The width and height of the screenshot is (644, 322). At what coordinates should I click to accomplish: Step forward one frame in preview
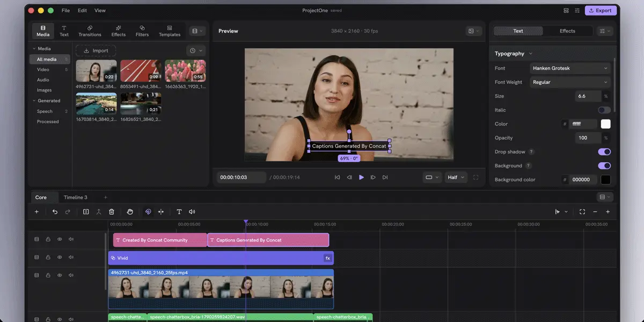pos(373,177)
